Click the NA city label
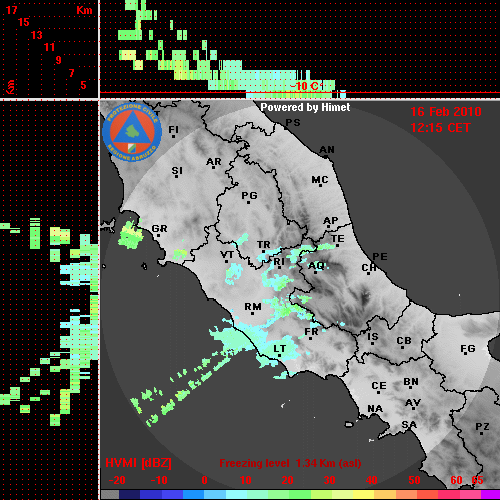The image size is (500, 500). 375,409
